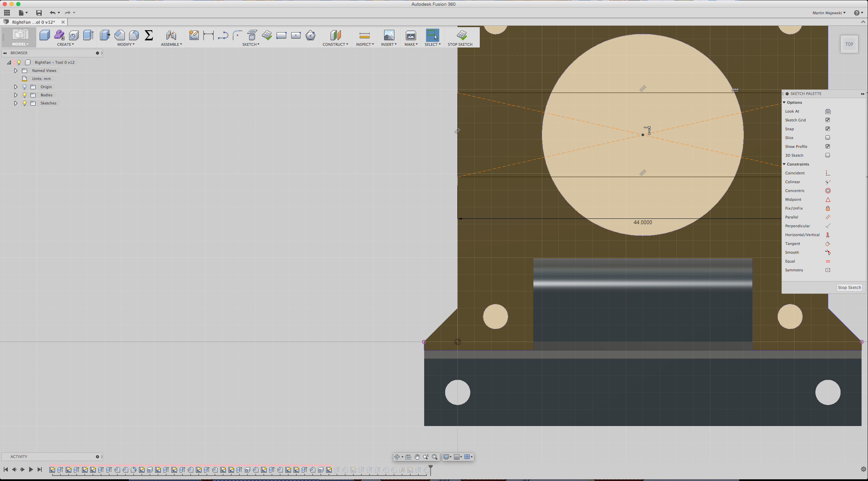This screenshot has height=481, width=868.
Task: Collapse the Constraints section
Action: [784, 164]
